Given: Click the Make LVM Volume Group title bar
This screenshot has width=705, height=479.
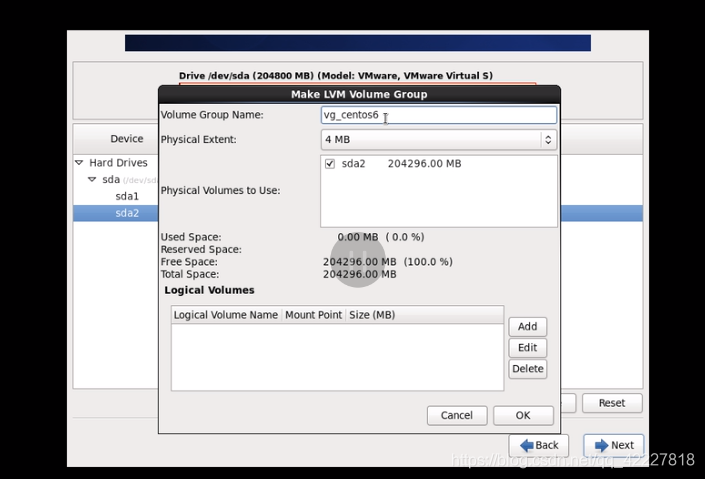Looking at the screenshot, I should point(359,94).
